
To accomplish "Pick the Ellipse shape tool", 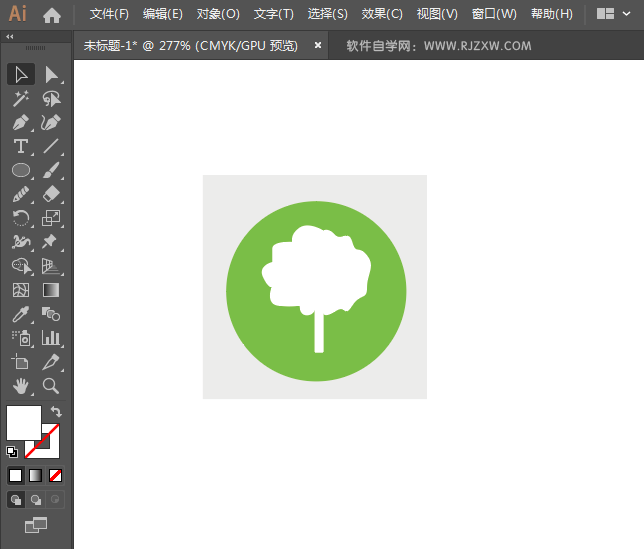I will click(20, 170).
